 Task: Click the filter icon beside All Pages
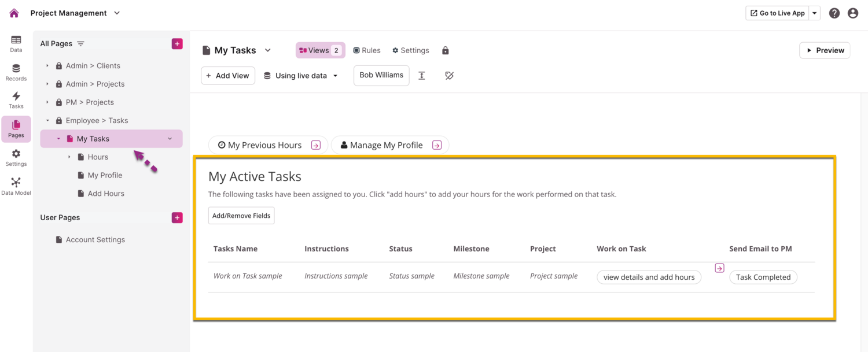(x=81, y=44)
